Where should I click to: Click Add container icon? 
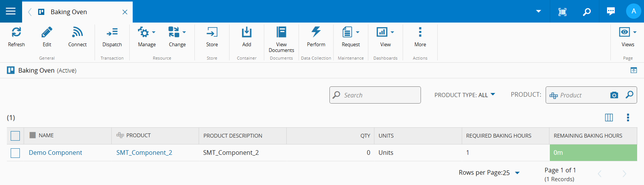[247, 32]
